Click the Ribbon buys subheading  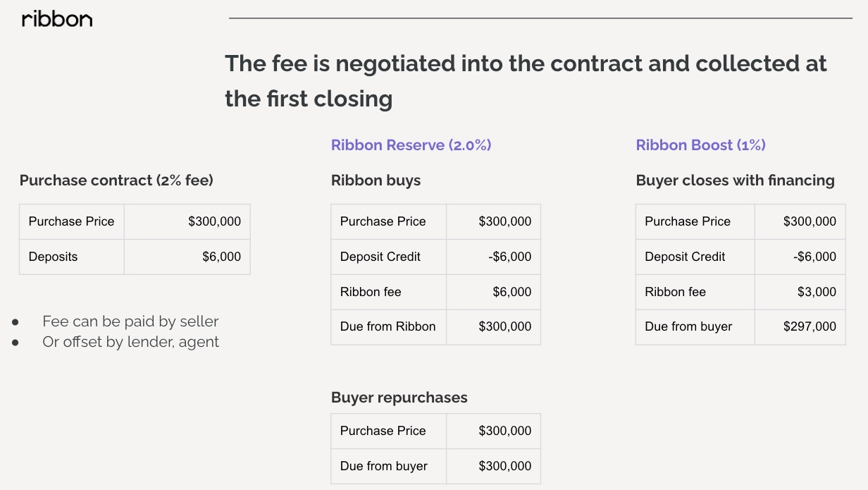click(376, 180)
